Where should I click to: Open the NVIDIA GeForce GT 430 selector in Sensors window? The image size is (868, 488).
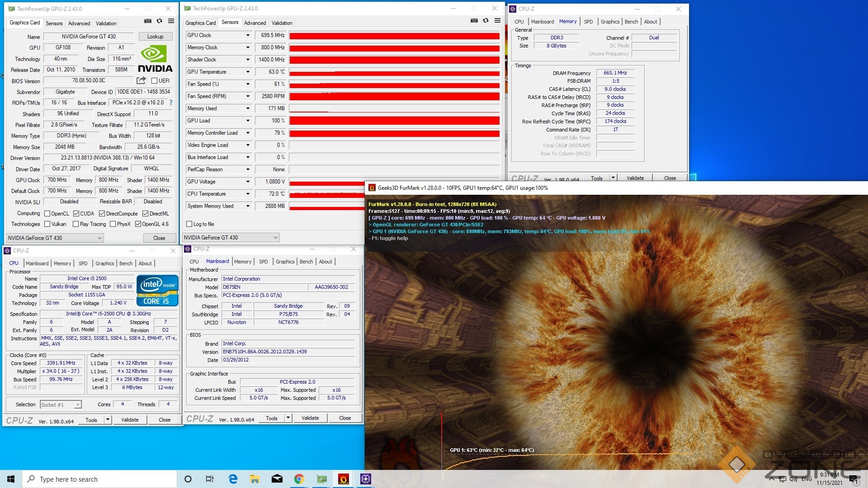231,238
